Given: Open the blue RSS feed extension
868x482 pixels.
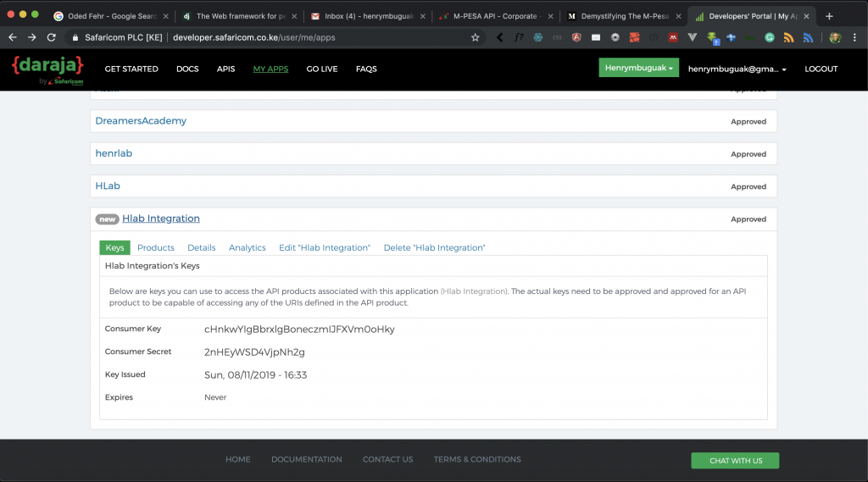Looking at the screenshot, I should [x=808, y=37].
